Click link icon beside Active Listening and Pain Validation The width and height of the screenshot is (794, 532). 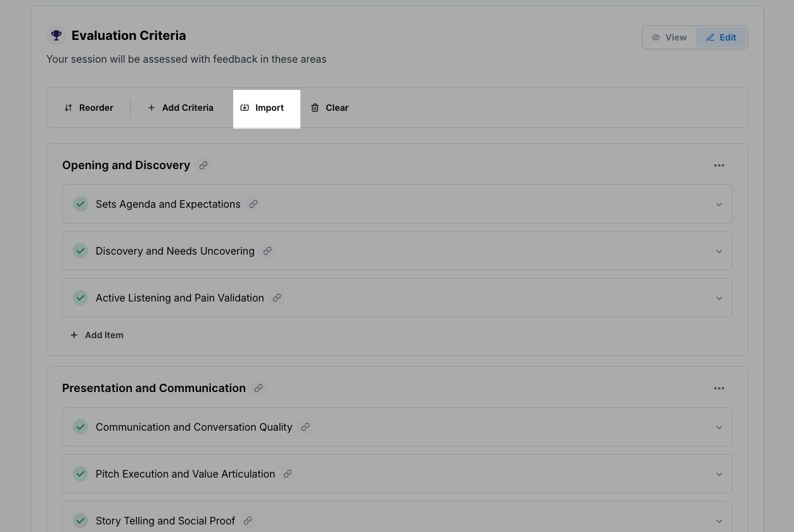[277, 298]
